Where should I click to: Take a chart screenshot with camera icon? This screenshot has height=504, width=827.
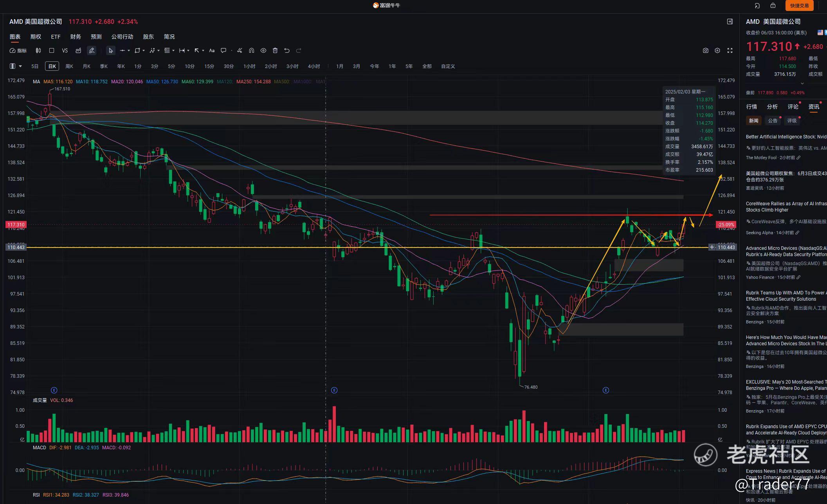click(x=706, y=50)
